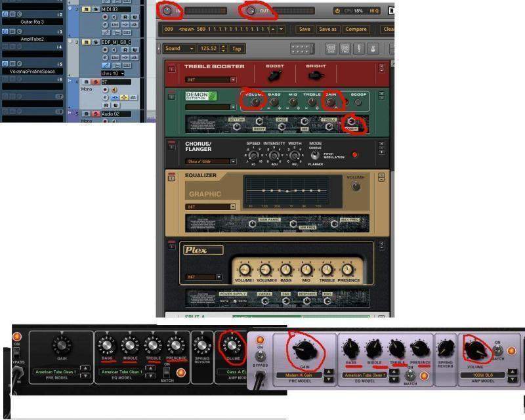Click the Compare button
Image resolution: width=525 pixels, height=420 pixels.
356,29
